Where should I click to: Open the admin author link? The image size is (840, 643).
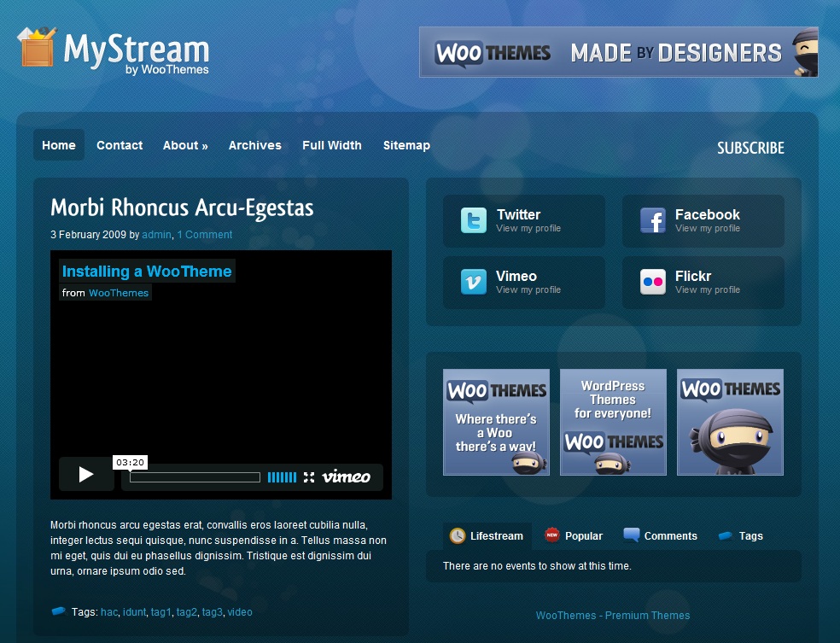coord(156,235)
